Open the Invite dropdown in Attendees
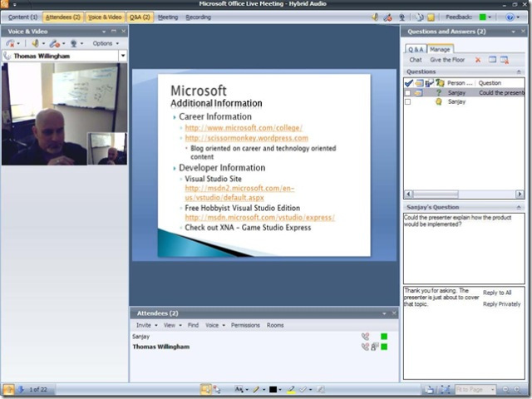Image resolution: width=532 pixels, height=399 pixels. (x=146, y=325)
